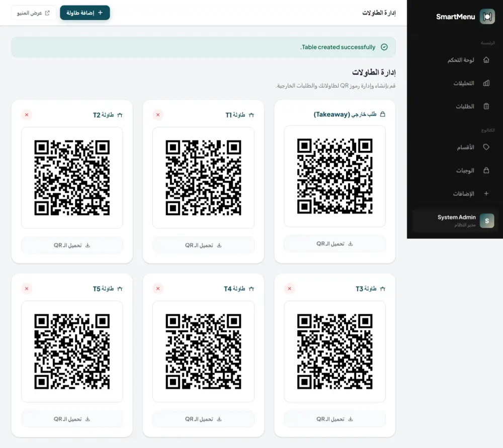
Task: Click the 'طاولة T4' card title
Action: 234,289
